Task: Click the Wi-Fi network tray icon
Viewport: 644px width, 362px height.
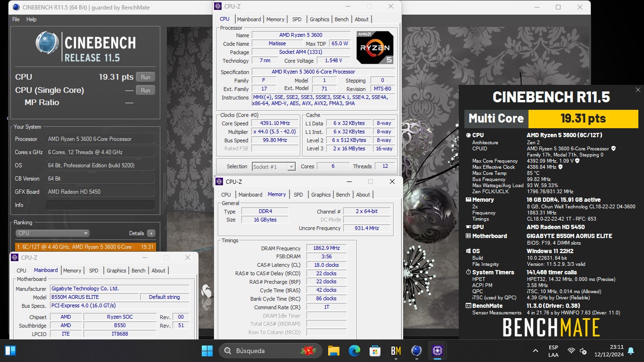Action: point(571,351)
